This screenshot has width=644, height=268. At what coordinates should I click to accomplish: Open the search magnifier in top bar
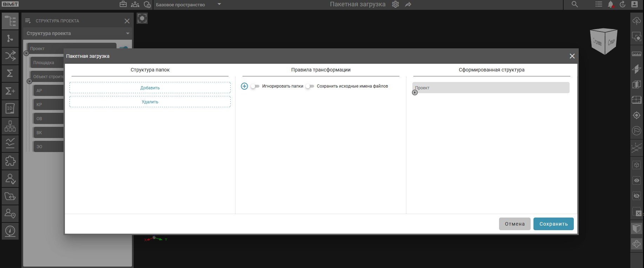click(575, 5)
